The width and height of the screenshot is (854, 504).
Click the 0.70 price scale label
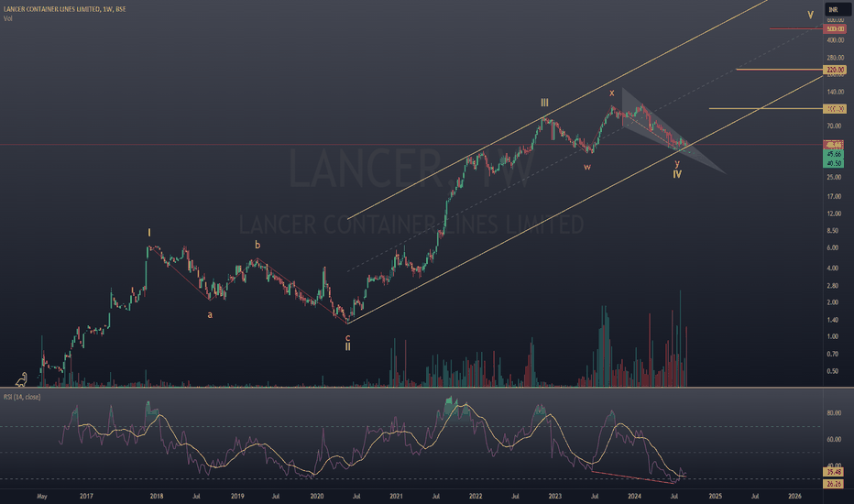click(x=833, y=354)
